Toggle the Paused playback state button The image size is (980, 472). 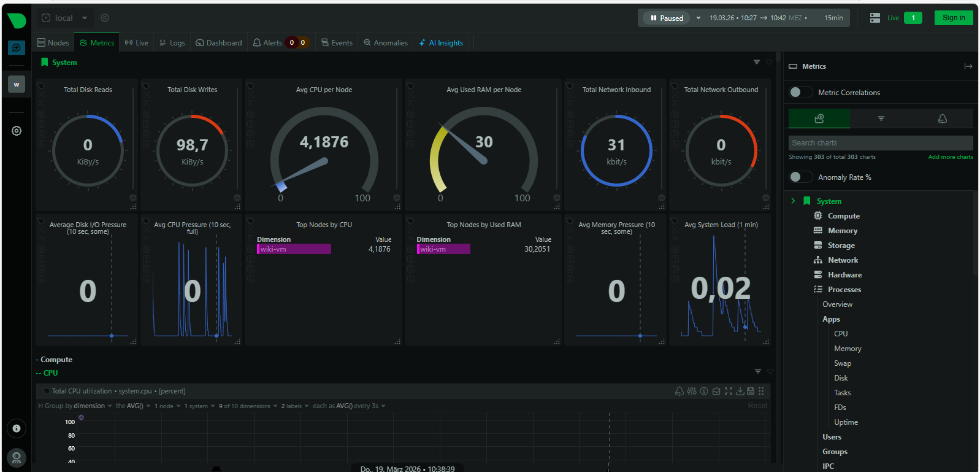pos(667,18)
